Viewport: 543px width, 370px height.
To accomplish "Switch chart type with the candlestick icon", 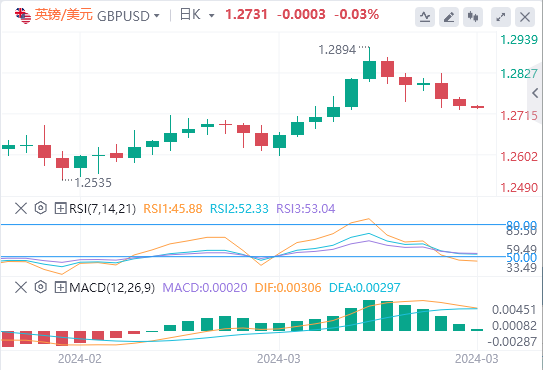I will (473, 17).
